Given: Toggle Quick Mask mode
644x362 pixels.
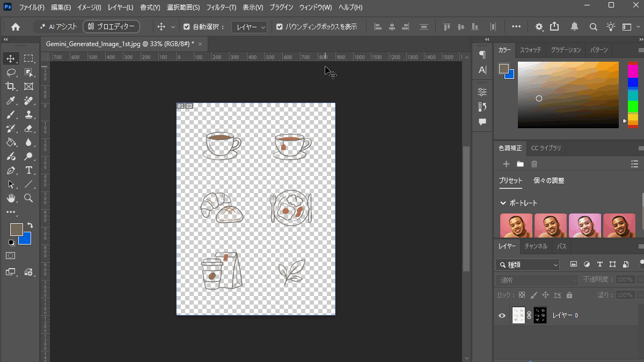Looking at the screenshot, I should pos(11,256).
